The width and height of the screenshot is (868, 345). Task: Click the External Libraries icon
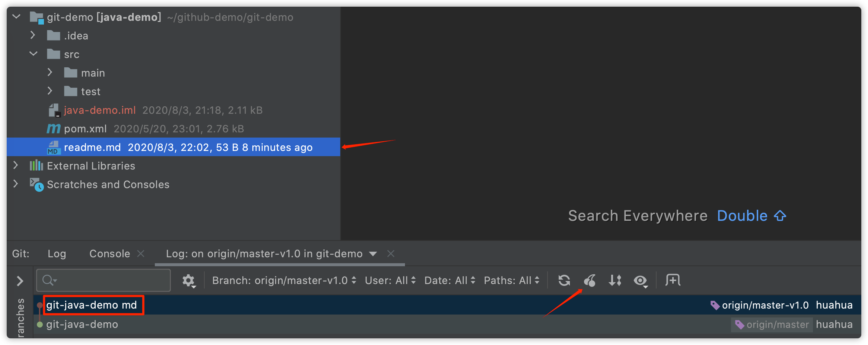[x=36, y=165]
